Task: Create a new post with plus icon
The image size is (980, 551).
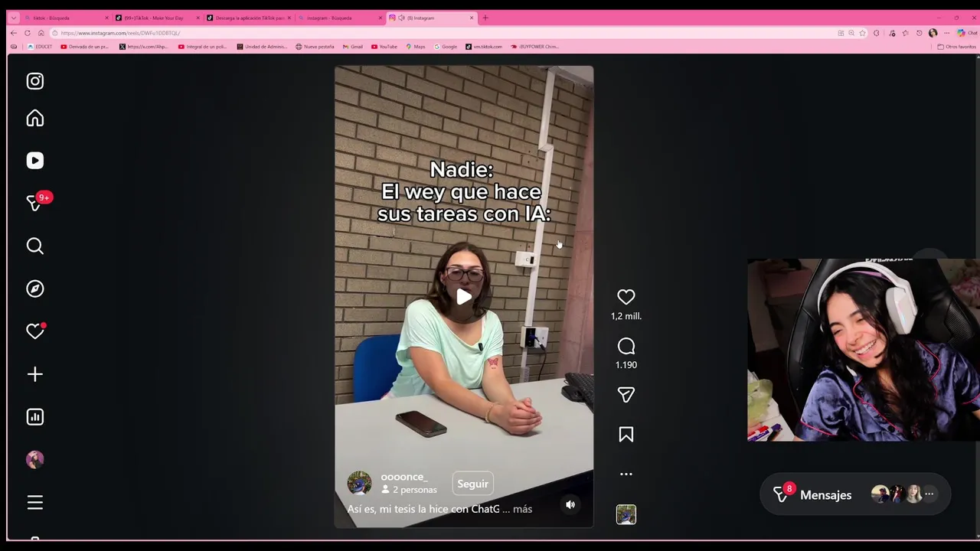Action: (35, 374)
